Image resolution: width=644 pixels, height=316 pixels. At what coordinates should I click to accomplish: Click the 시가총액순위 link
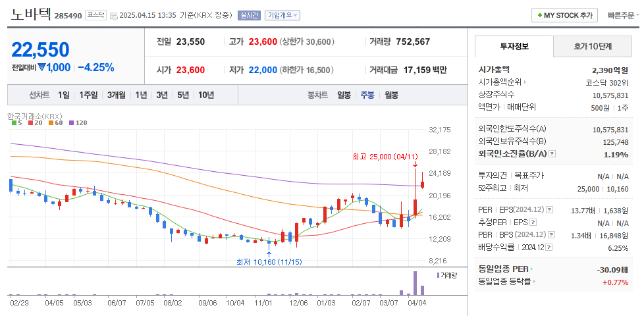pyautogui.click(x=500, y=82)
